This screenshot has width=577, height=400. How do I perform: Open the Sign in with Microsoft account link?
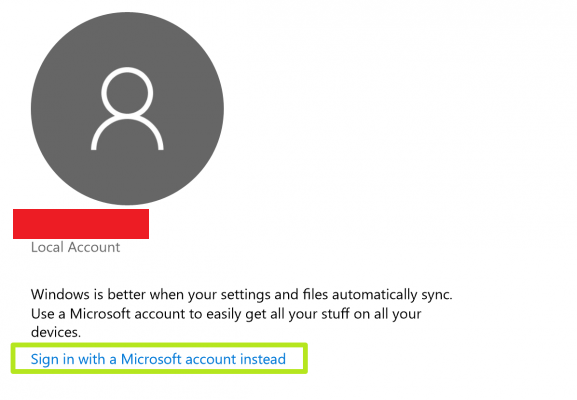point(158,359)
